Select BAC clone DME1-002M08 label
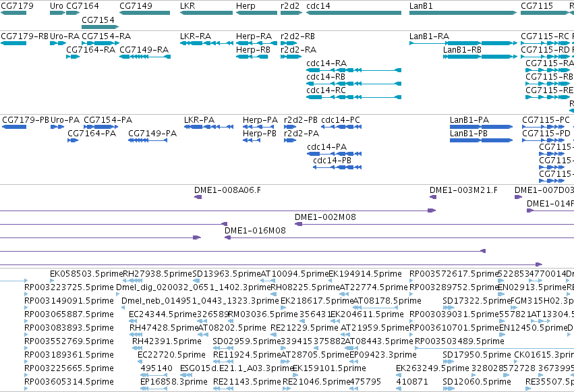This screenshot has width=574, height=392. [x=325, y=217]
